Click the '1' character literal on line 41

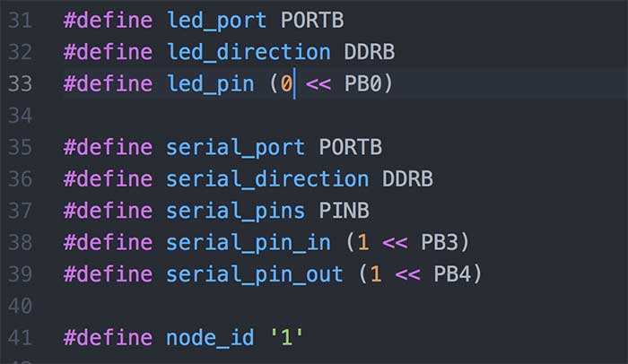point(286,338)
